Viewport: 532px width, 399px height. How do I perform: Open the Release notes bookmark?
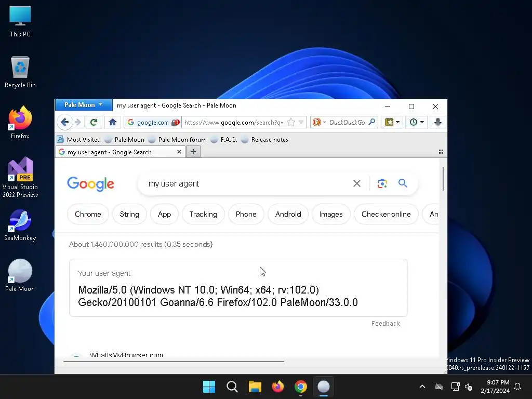[x=264, y=139]
